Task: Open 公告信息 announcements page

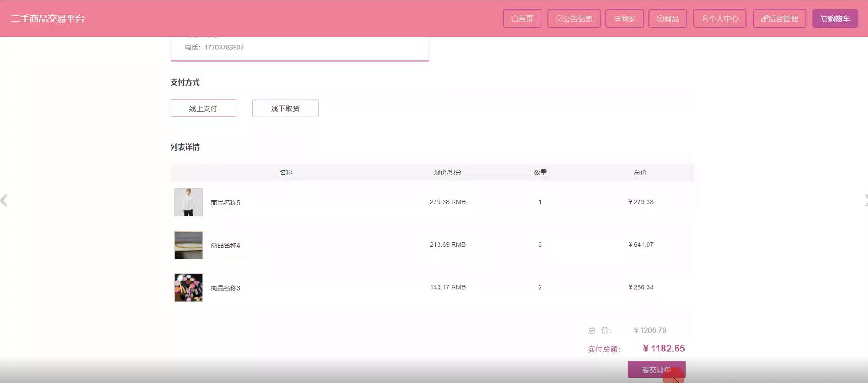Action: pyautogui.click(x=574, y=18)
